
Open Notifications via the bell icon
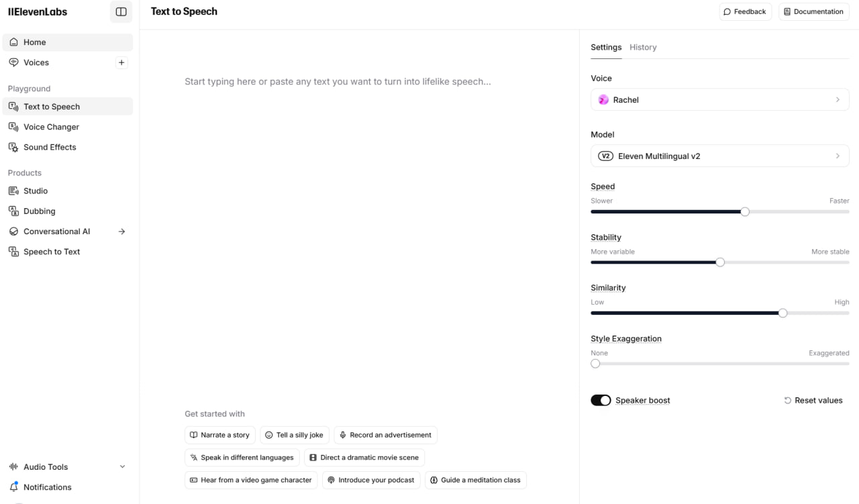(x=14, y=487)
